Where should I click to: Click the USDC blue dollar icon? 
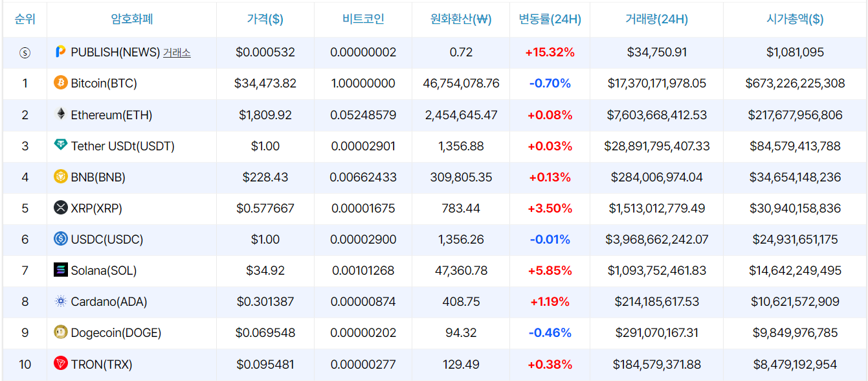(x=60, y=239)
